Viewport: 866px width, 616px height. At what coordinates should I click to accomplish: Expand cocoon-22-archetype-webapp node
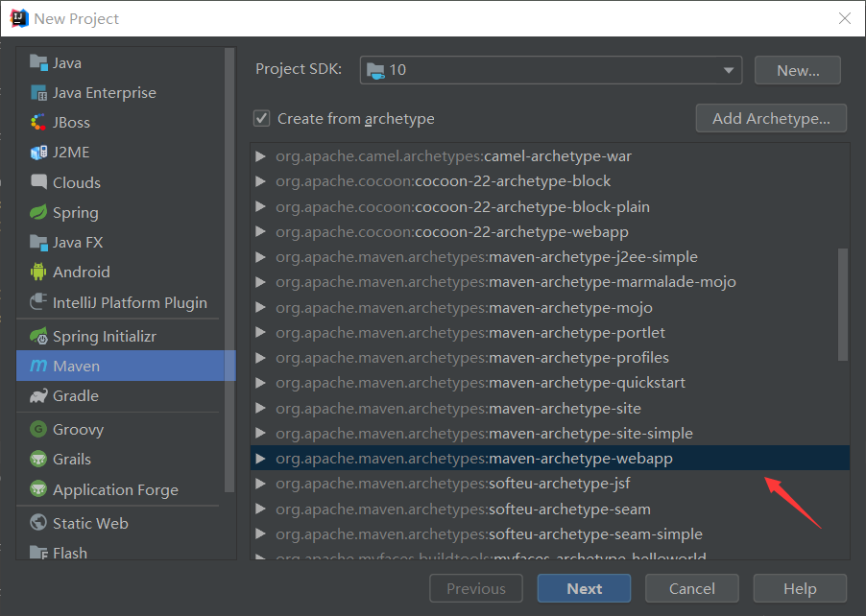click(261, 231)
